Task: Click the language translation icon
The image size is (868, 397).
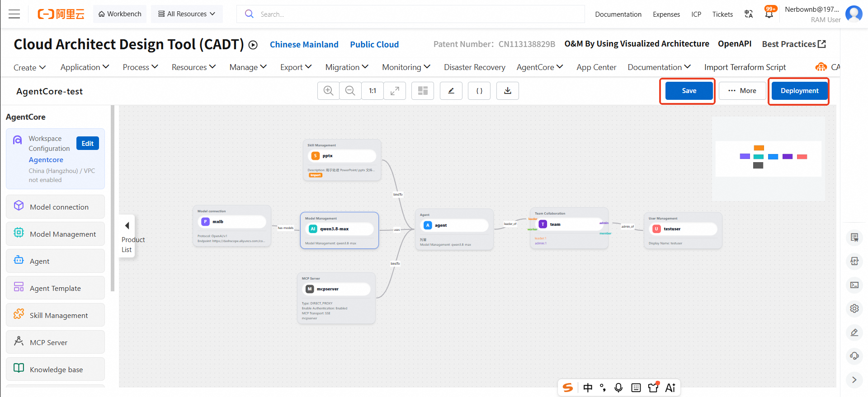Action: [749, 14]
